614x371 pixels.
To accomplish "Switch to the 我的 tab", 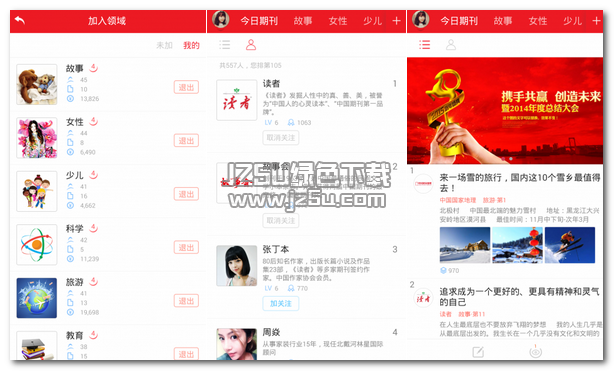I will click(x=191, y=45).
